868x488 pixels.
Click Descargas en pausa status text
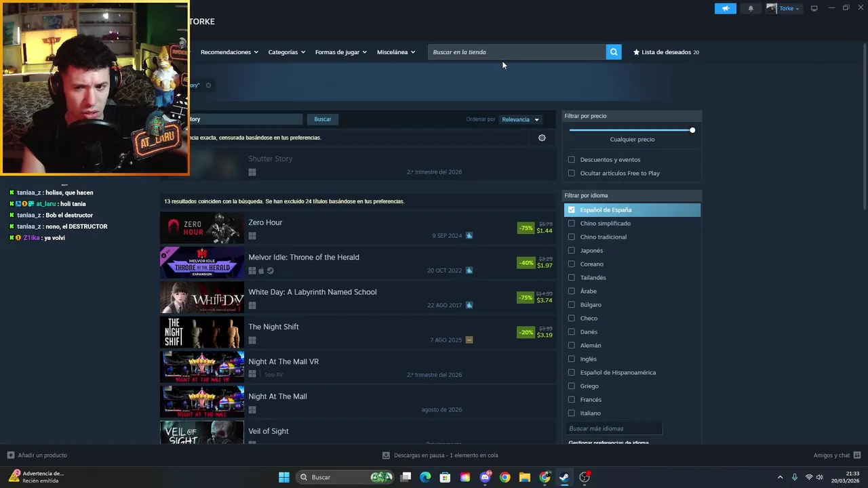point(446,455)
